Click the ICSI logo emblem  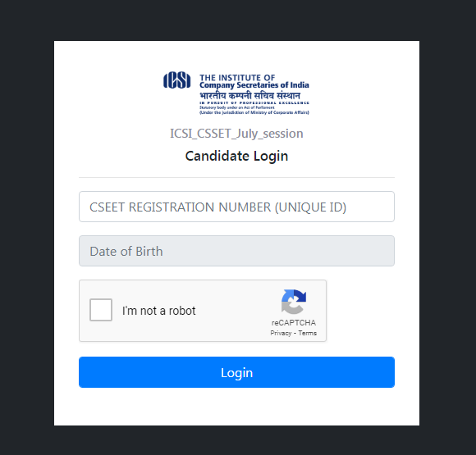point(177,80)
